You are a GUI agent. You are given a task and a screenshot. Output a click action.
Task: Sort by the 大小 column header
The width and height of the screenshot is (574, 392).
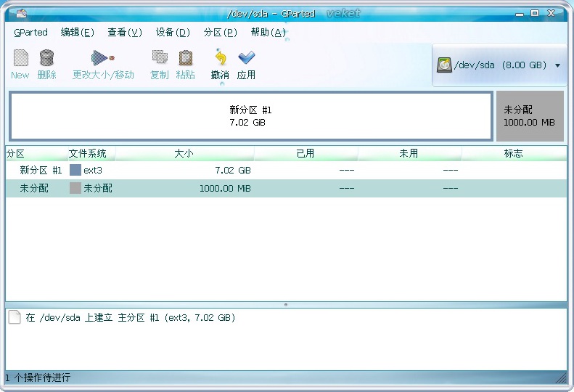coord(185,153)
